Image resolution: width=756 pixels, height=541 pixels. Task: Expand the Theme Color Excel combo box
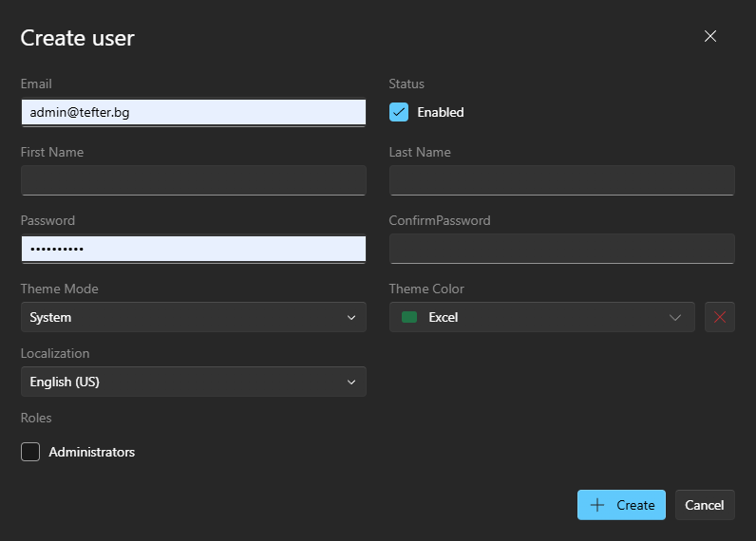click(542, 317)
